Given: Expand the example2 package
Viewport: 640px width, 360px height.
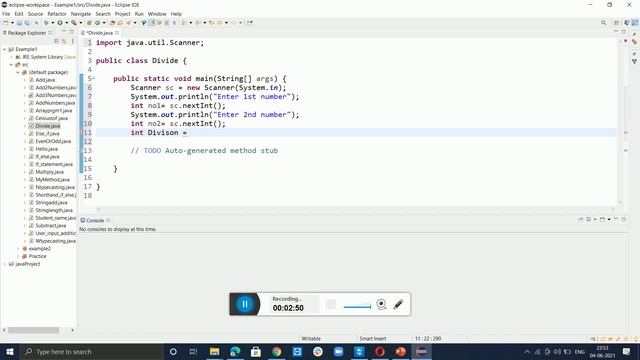Looking at the screenshot, I should 18,249.
